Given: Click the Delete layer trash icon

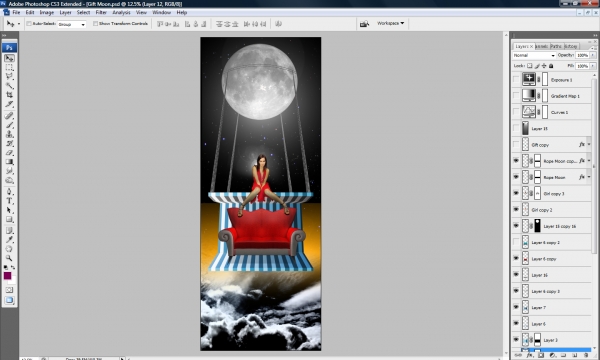Looking at the screenshot, I should click(x=586, y=355).
